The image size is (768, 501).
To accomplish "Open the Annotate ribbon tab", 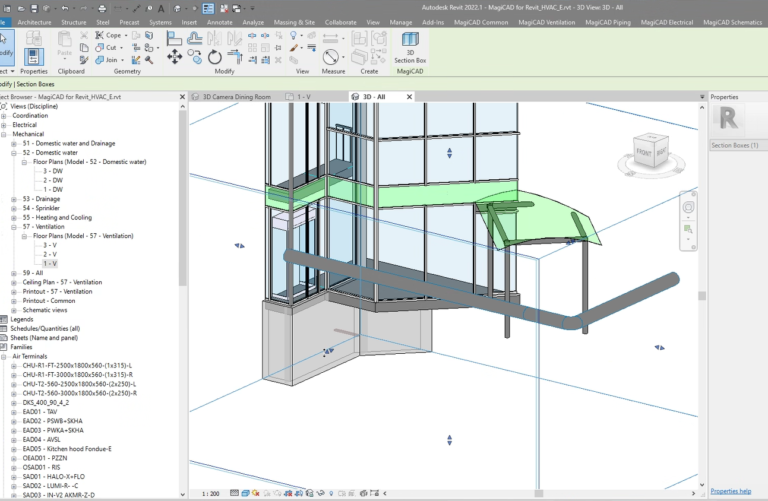I will point(219,23).
